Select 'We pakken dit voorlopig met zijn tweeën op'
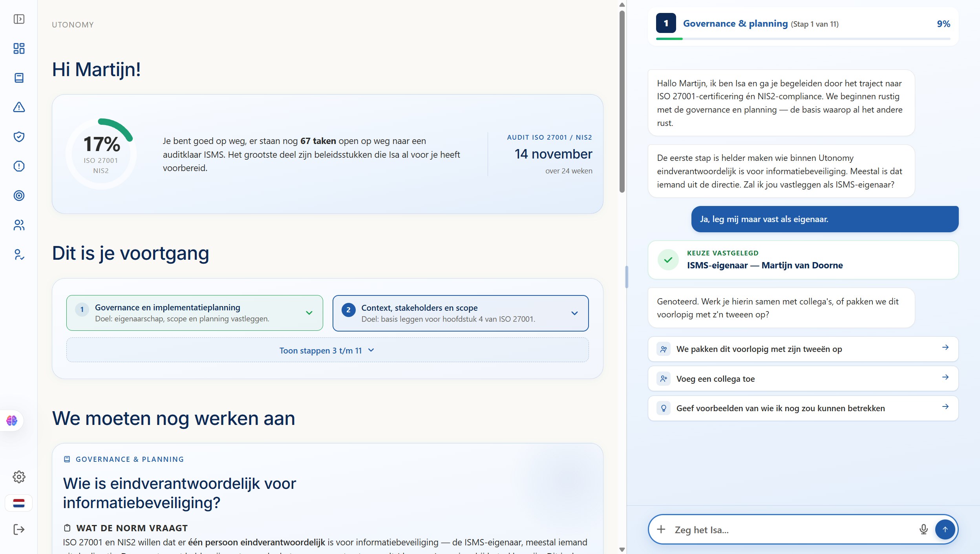The image size is (980, 554). click(803, 349)
